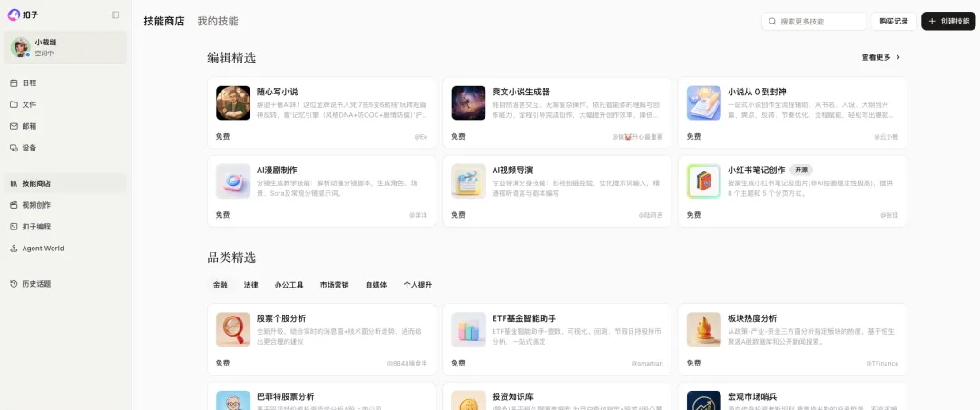Select the 法律 category tab
This screenshot has height=410, width=980.
coord(250,285)
